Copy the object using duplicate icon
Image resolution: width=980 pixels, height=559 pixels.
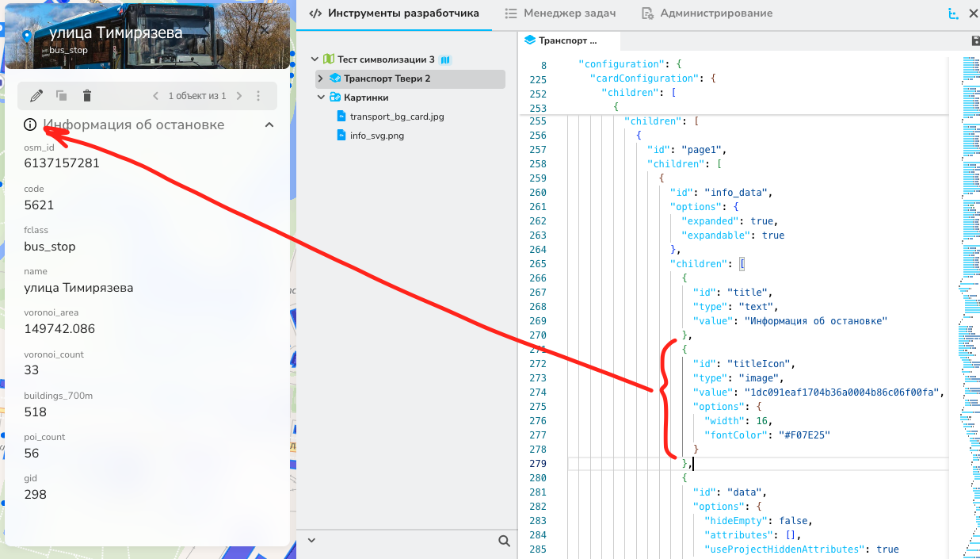coord(61,96)
